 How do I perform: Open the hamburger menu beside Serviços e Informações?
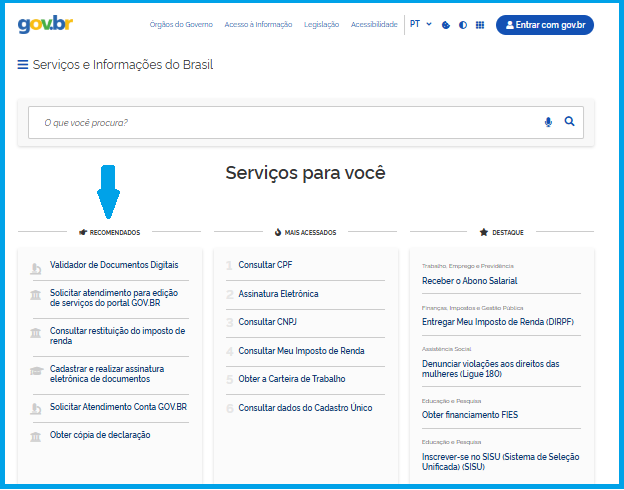tap(23, 64)
